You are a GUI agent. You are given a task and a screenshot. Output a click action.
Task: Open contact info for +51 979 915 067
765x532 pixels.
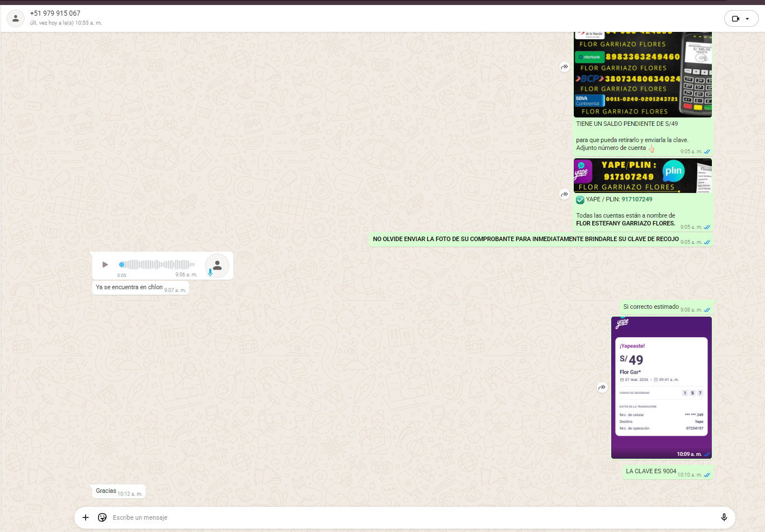55,13
